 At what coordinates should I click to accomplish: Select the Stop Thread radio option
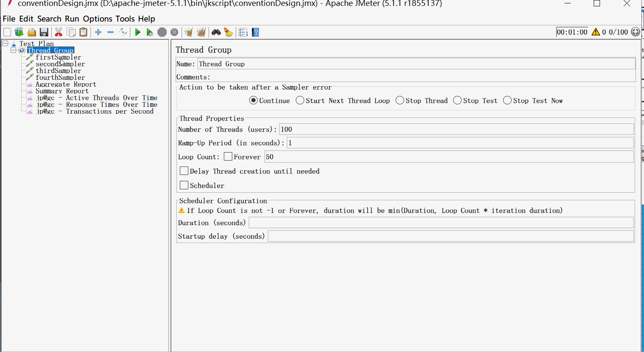400,101
